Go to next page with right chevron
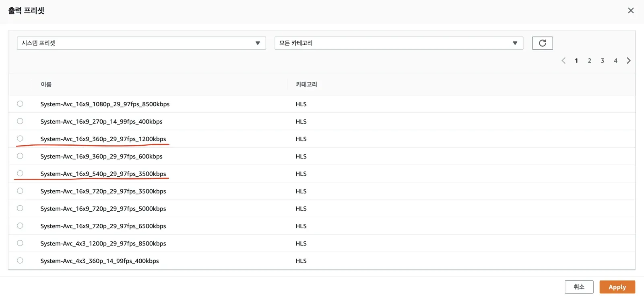Image resolution: width=644 pixels, height=297 pixels. click(x=628, y=60)
